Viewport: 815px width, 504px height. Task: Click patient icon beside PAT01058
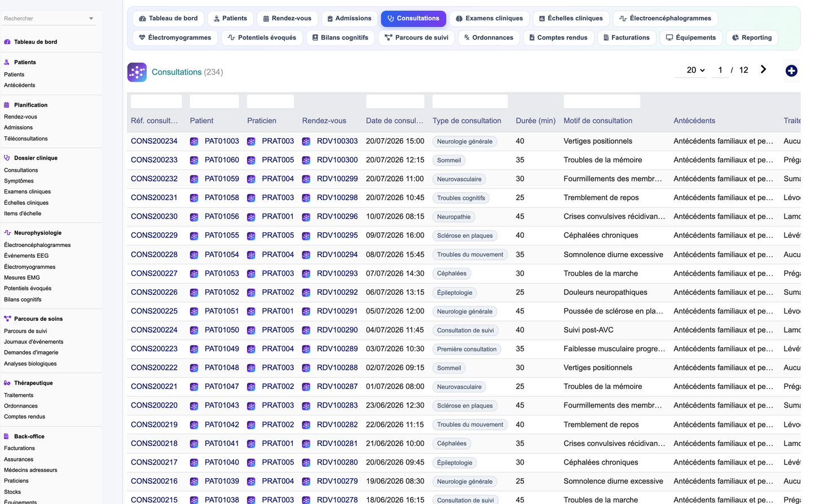pos(194,198)
